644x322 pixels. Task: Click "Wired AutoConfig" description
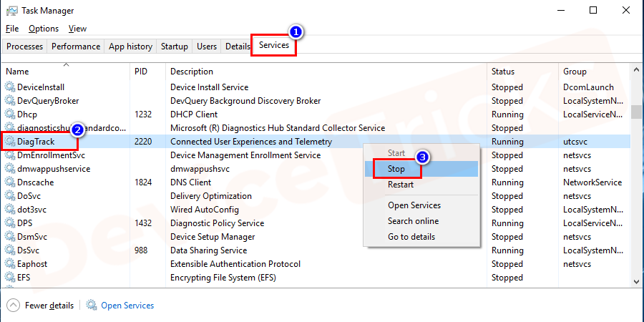coord(205,210)
